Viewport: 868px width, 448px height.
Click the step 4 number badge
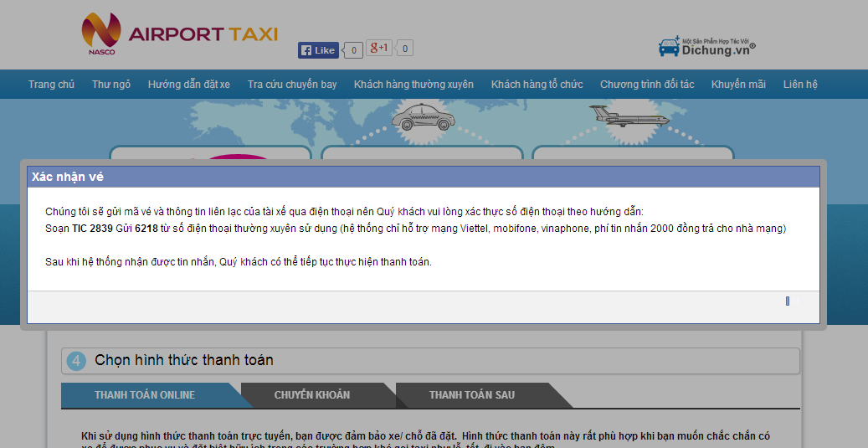point(77,361)
